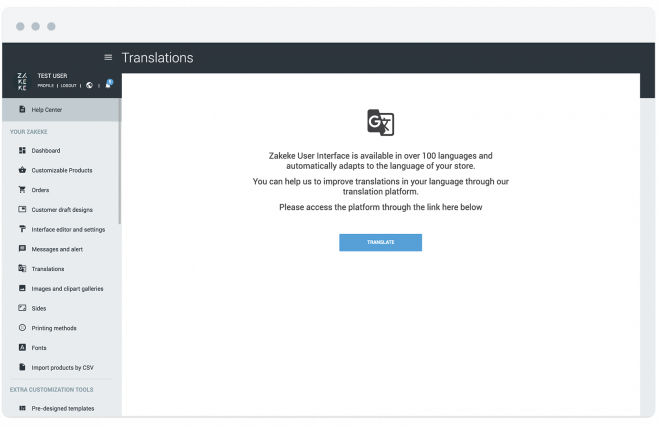Open Import products by CSV

click(x=62, y=368)
